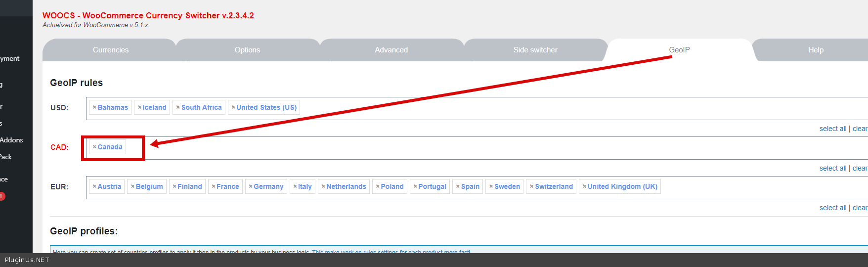Remove Germany from EUR countries
868x267 pixels.
251,186
